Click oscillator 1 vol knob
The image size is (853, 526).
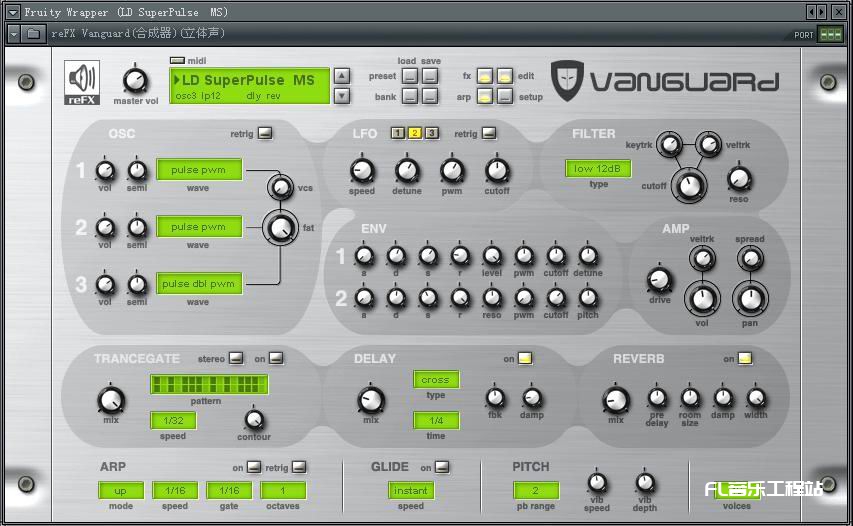pyautogui.click(x=105, y=171)
